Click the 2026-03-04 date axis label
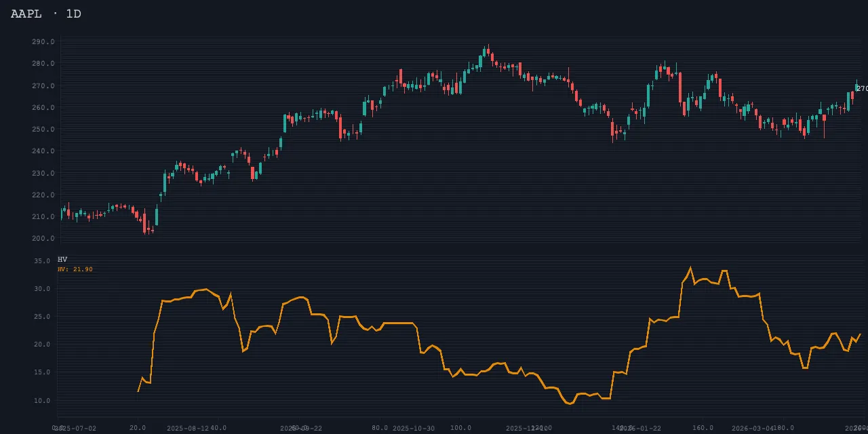Image resolution: width=868 pixels, height=434 pixels. [753, 429]
